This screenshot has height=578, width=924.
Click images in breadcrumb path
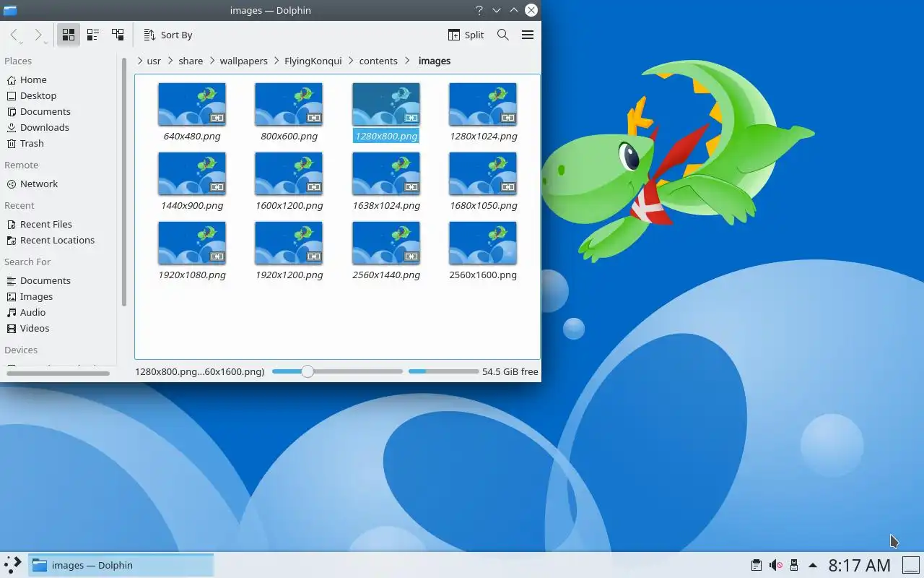[x=435, y=61]
